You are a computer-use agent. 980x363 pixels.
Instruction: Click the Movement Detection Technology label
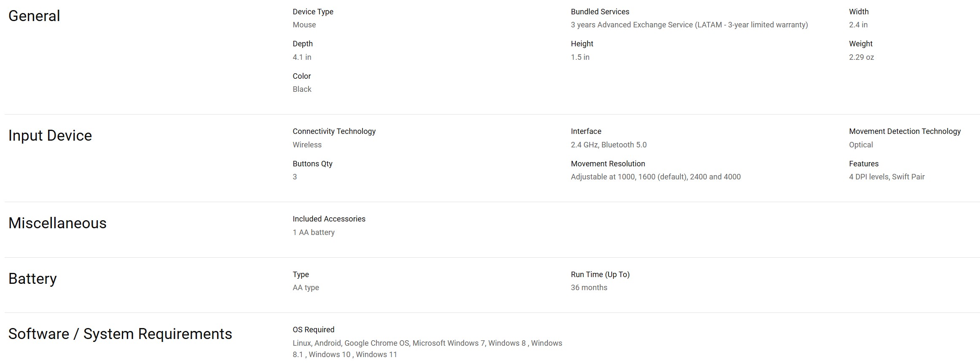[905, 131]
